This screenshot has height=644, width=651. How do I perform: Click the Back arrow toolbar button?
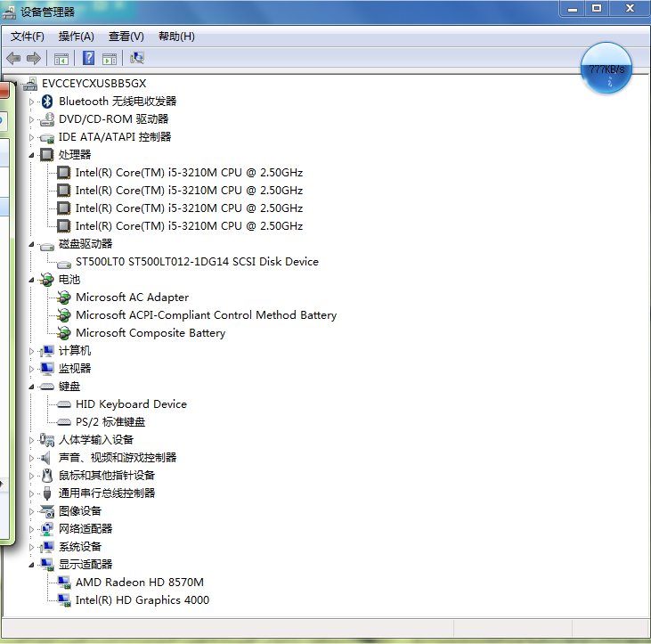(13, 59)
